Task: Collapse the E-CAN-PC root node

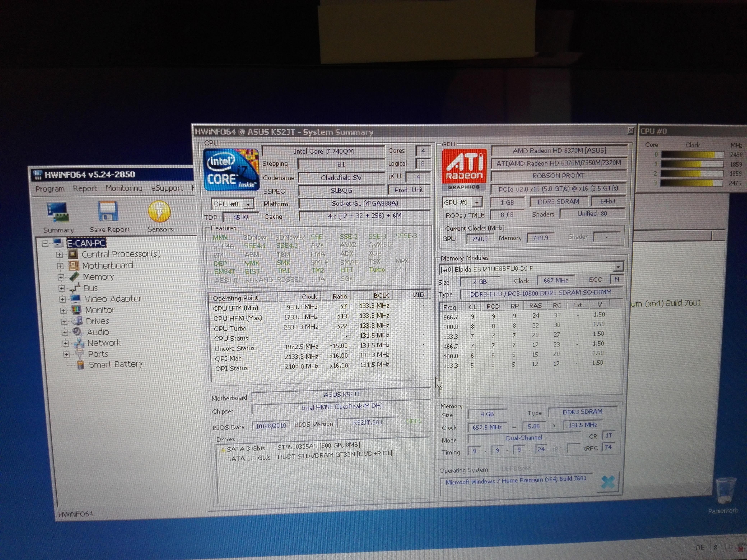Action: (x=45, y=243)
